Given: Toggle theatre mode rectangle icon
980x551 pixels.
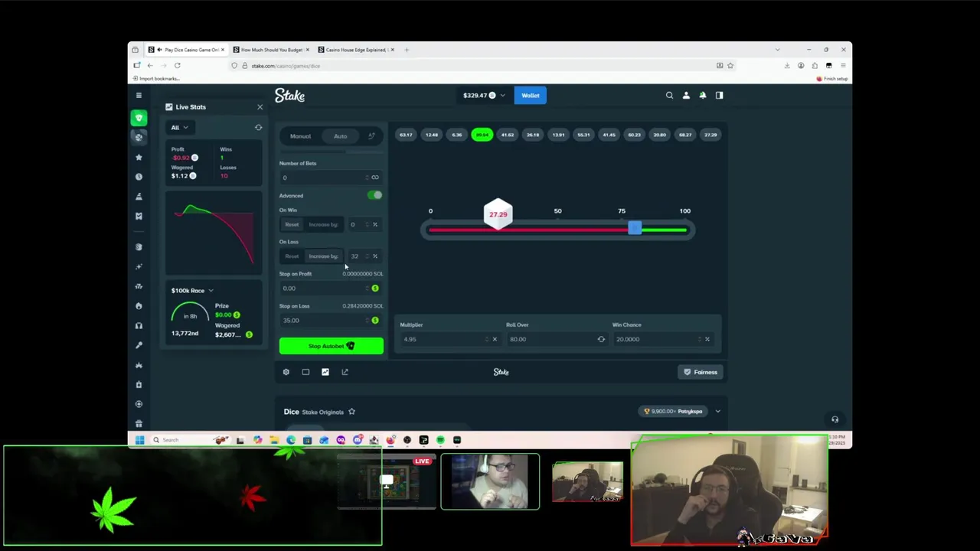Looking at the screenshot, I should click(305, 372).
